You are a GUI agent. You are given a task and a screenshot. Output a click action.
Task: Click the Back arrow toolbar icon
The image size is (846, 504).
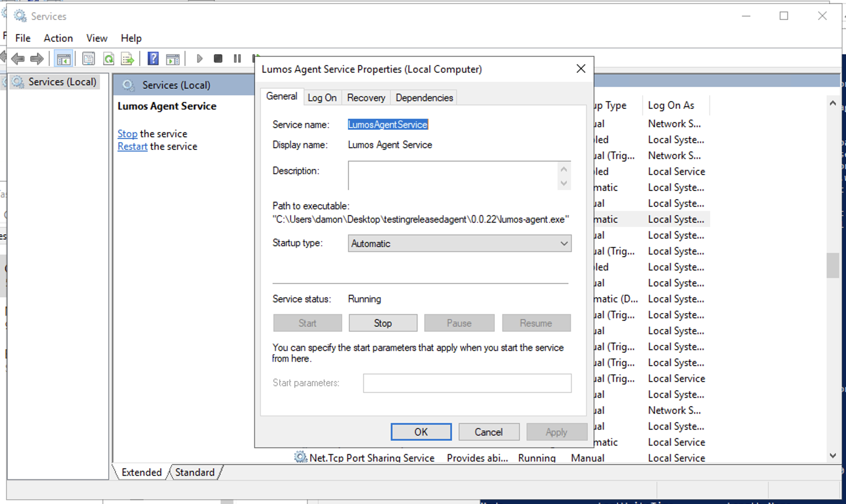tap(18, 59)
